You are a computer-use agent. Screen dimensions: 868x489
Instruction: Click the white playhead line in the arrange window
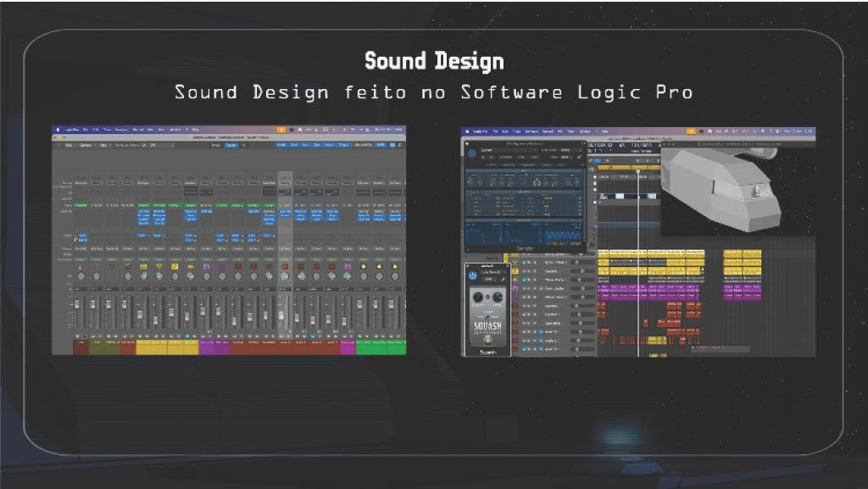tap(638, 263)
